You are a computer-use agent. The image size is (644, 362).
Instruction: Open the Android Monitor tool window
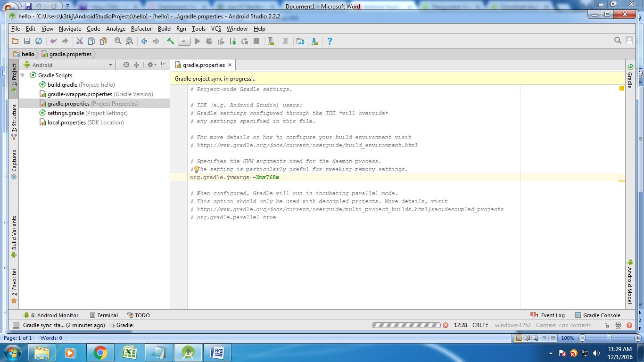click(x=51, y=315)
